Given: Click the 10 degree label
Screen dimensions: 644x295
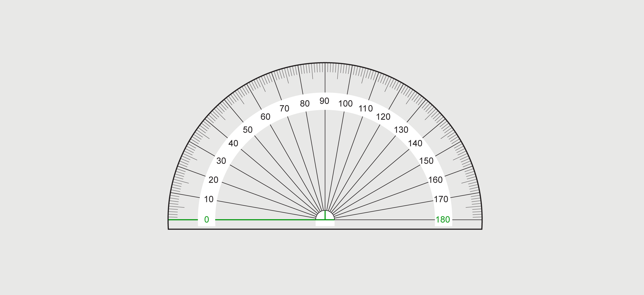Looking at the screenshot, I should [209, 199].
